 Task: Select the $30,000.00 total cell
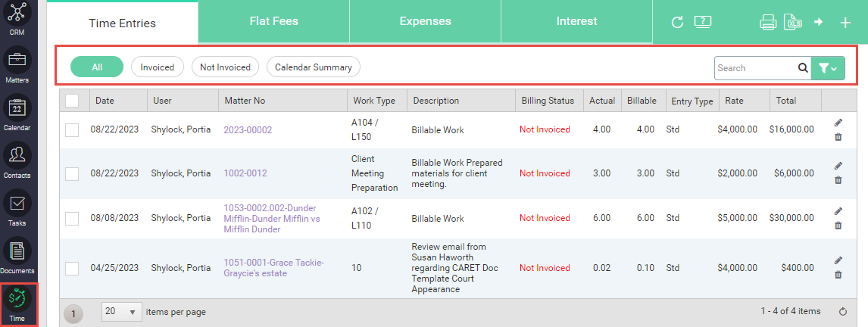pos(792,219)
